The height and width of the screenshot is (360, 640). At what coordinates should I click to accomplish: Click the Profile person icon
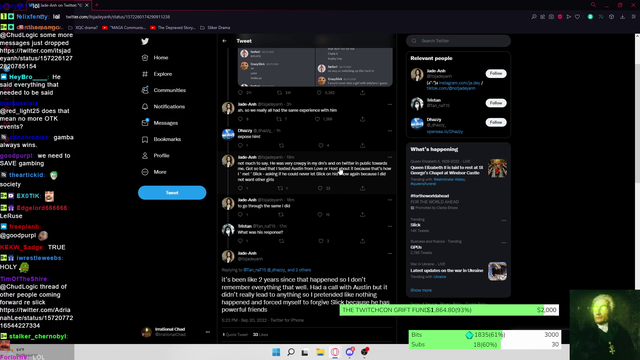tap(145, 156)
